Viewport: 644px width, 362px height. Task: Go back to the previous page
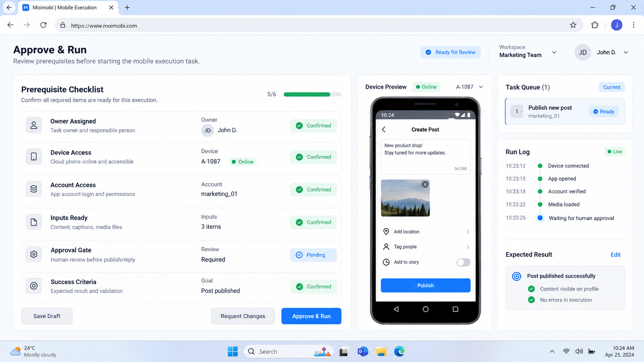click(x=10, y=25)
